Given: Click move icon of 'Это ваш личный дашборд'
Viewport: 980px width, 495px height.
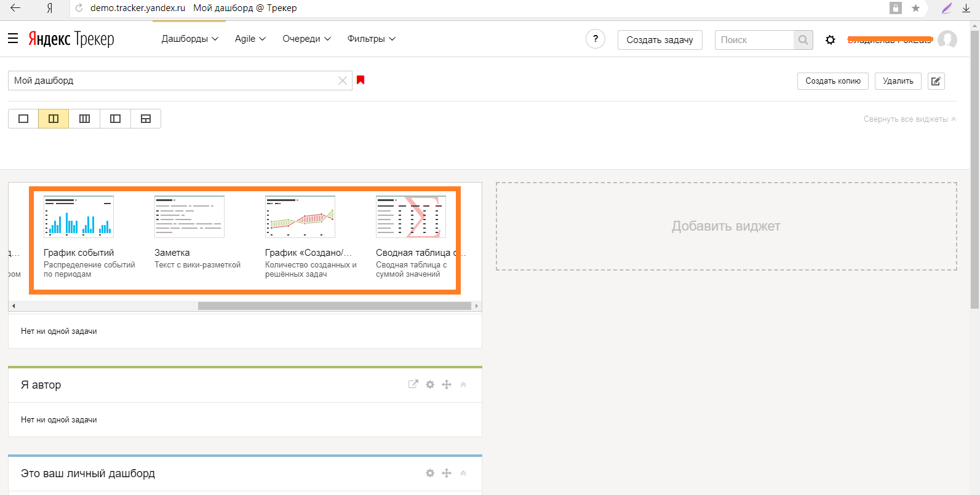Looking at the screenshot, I should coord(447,473).
